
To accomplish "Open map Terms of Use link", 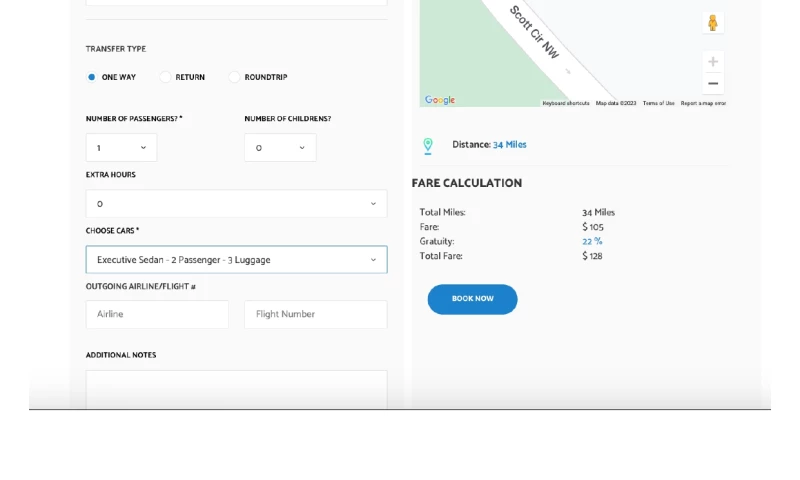I will pos(658,103).
